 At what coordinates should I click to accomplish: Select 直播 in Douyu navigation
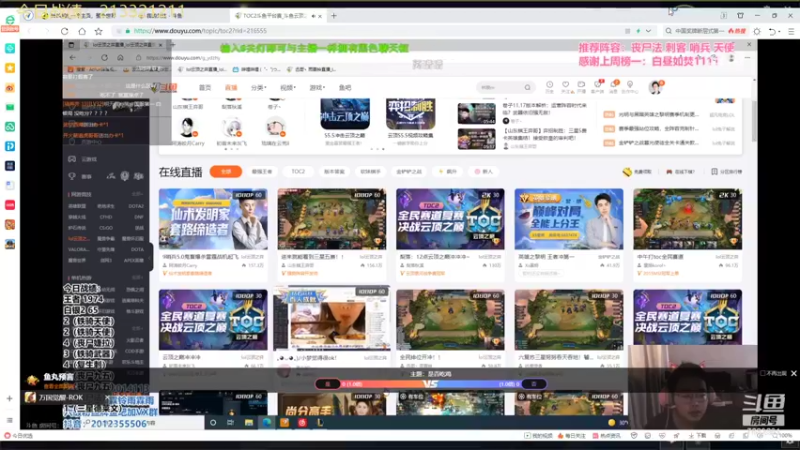click(231, 88)
